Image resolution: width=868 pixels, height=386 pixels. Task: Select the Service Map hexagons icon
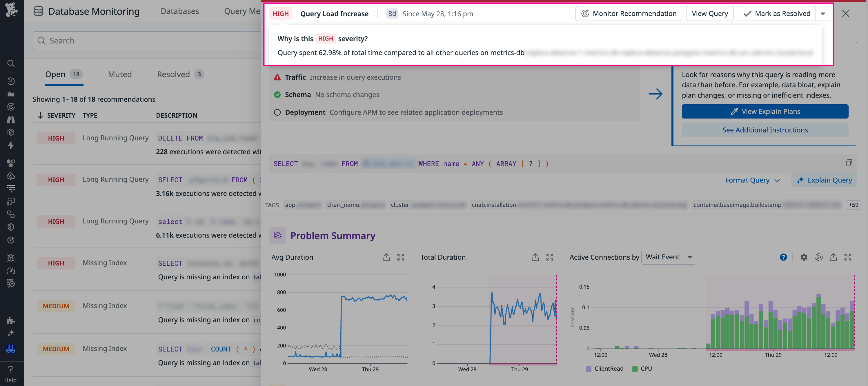tap(11, 163)
